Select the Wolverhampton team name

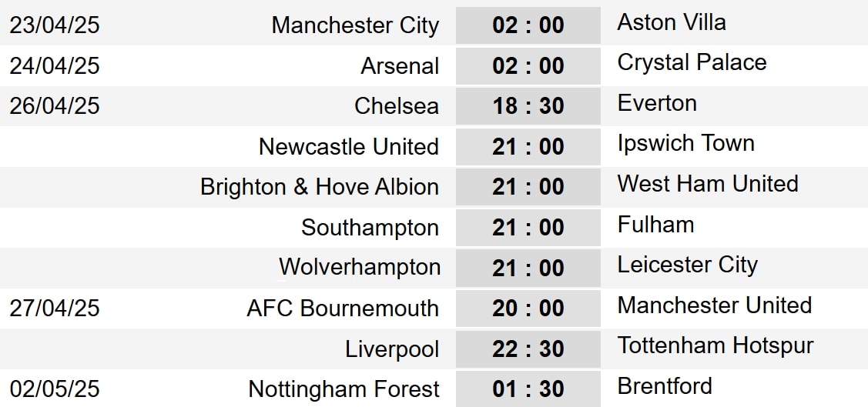[360, 267]
